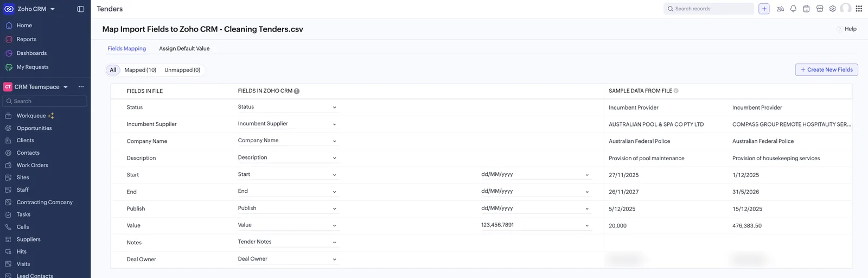Click Create New Fields button
868x278 pixels.
click(826, 69)
